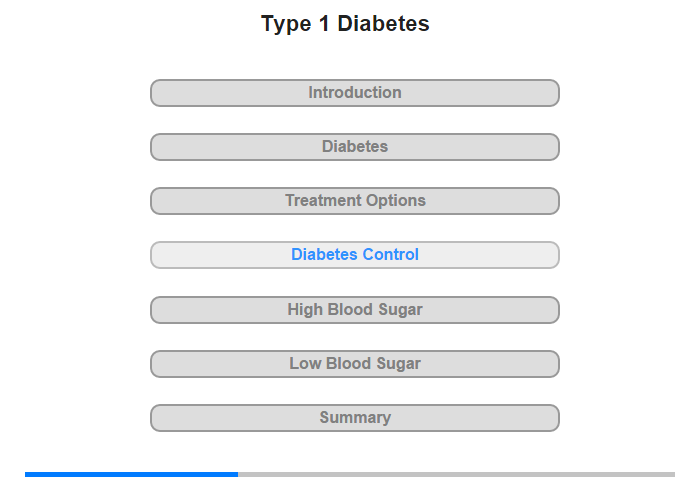
Task: Select the blue Diabetes Control link text
Action: click(x=354, y=255)
